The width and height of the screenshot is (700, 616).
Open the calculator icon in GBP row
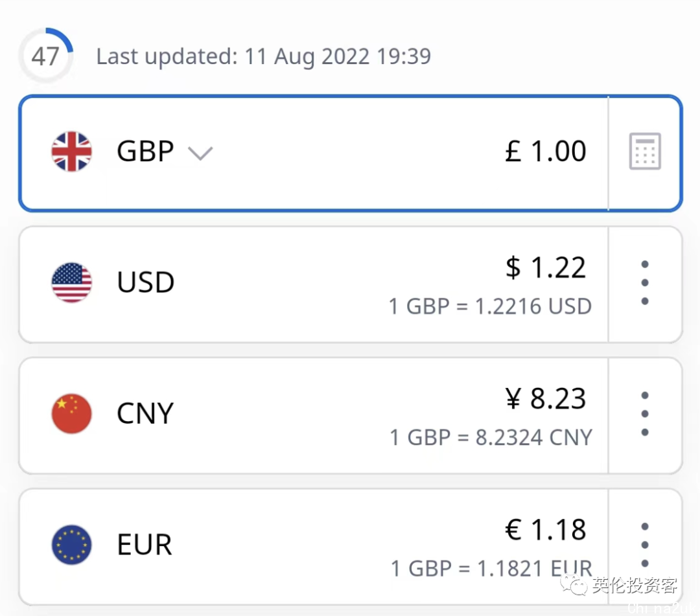645,151
